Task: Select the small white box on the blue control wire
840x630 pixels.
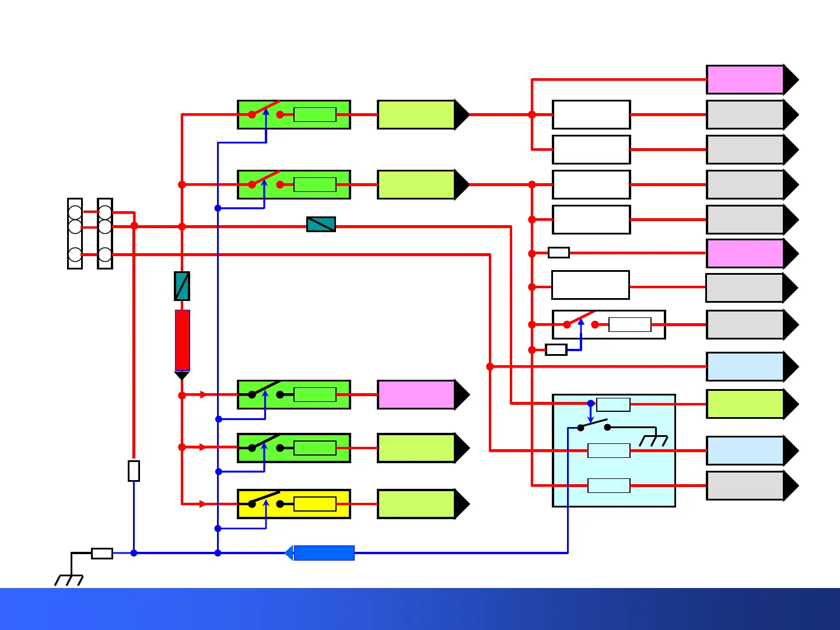Action: 556,350
